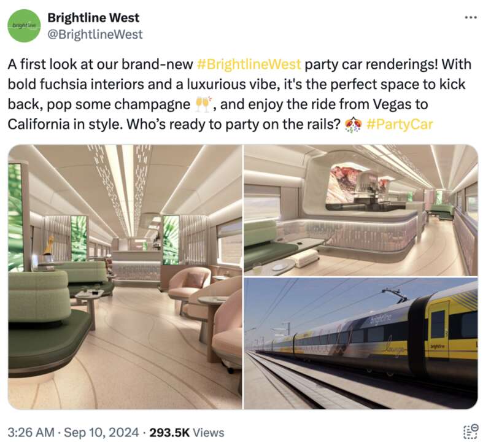Screen dimensions: 491x448
Task: Open the @BrightlineWest handle
Action: 95,34
